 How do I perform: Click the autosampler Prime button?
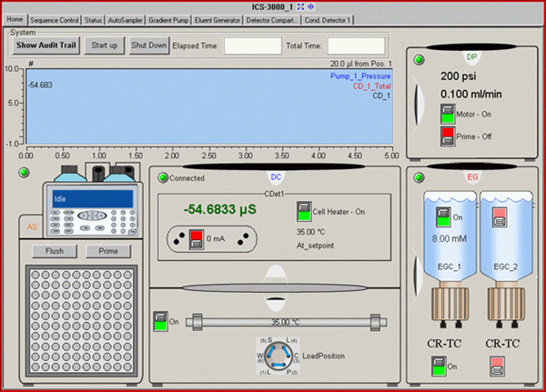click(x=108, y=251)
